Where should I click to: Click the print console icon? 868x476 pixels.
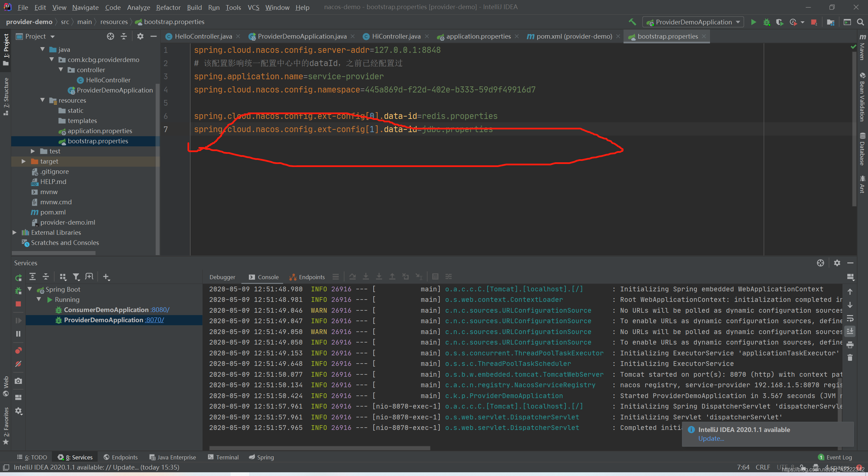(x=850, y=345)
